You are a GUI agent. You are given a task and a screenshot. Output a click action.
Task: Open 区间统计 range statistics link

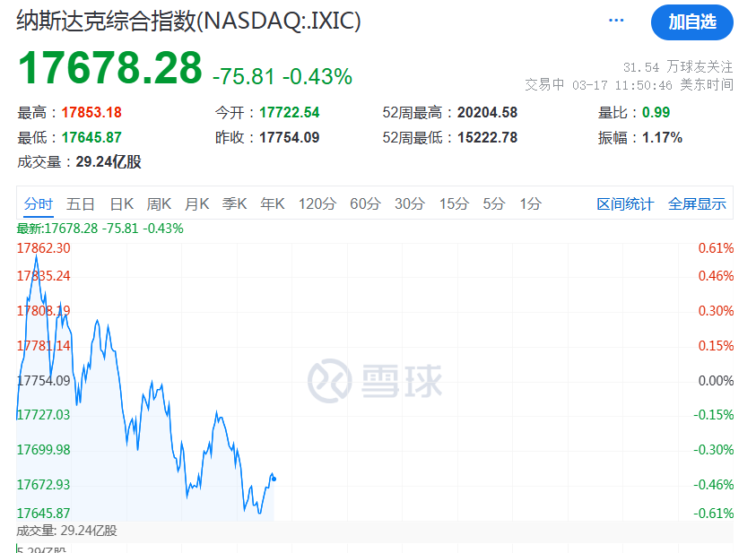625,204
